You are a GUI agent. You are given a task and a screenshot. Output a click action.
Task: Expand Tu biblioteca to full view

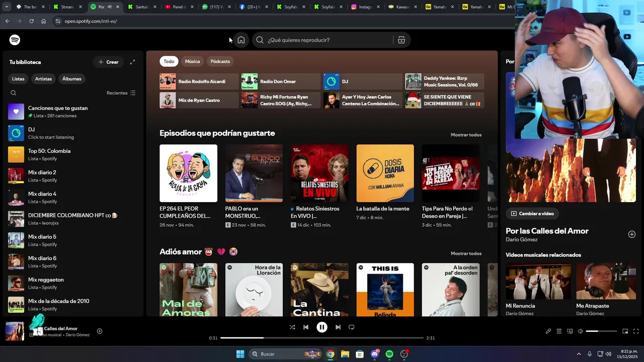[132, 62]
